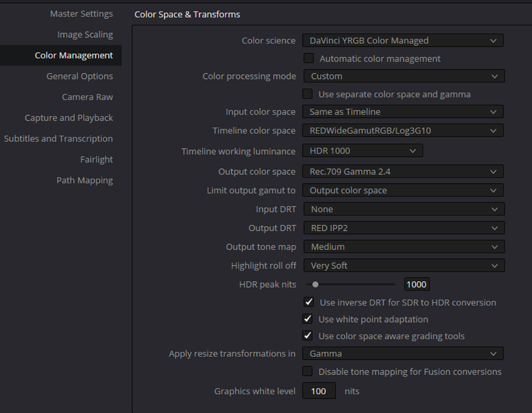This screenshot has height=413, width=532.
Task: Open Timeline color space dropdown
Action: pos(403,131)
